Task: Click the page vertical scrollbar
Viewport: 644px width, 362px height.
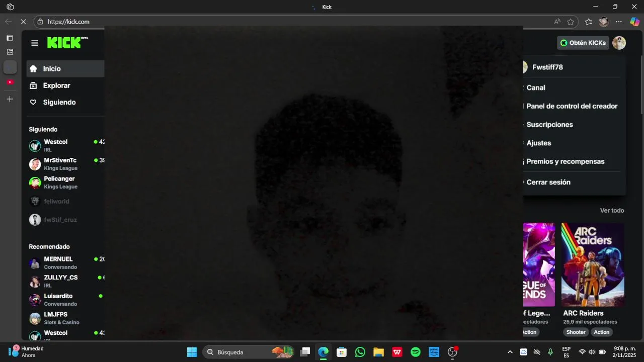Action: coord(641,85)
